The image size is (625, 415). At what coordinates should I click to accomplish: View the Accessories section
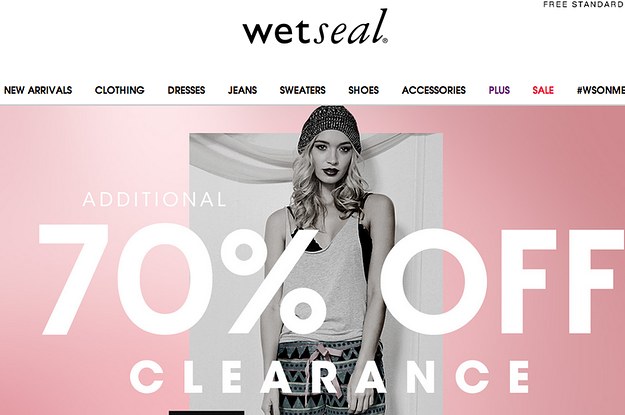[x=434, y=90]
